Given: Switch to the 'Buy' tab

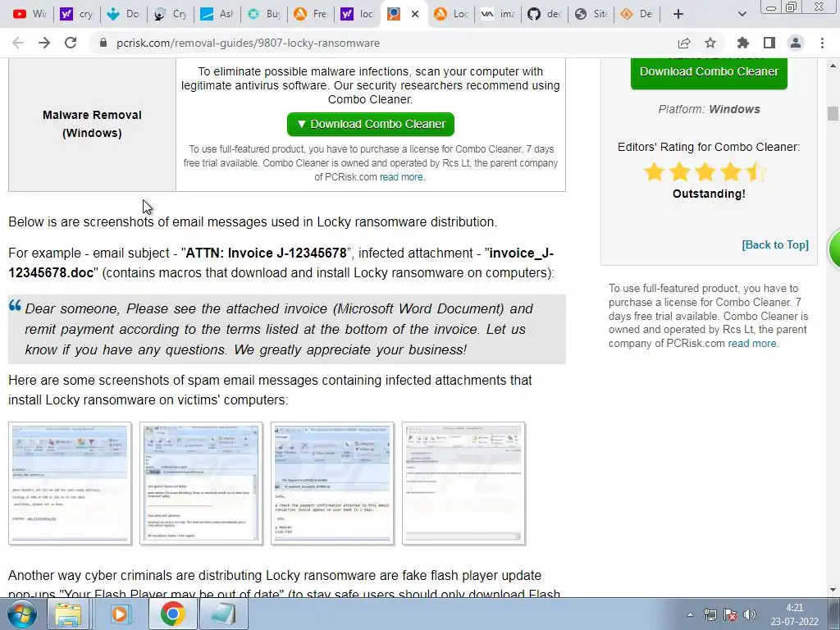Looking at the screenshot, I should [x=263, y=14].
